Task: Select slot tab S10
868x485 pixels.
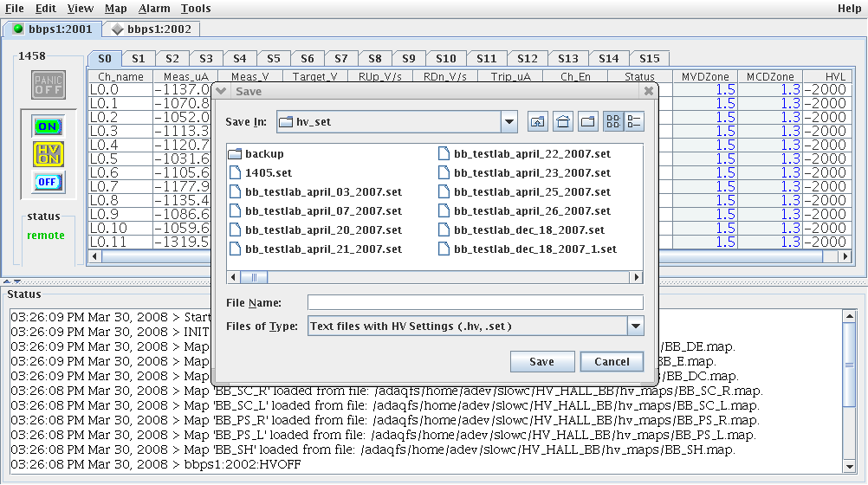Action: point(445,59)
